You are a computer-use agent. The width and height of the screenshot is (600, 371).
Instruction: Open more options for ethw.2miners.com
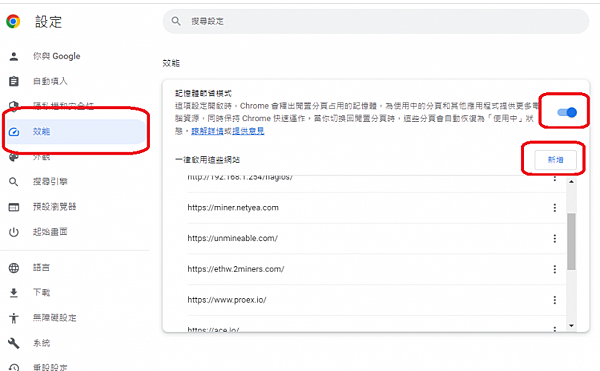click(x=554, y=269)
